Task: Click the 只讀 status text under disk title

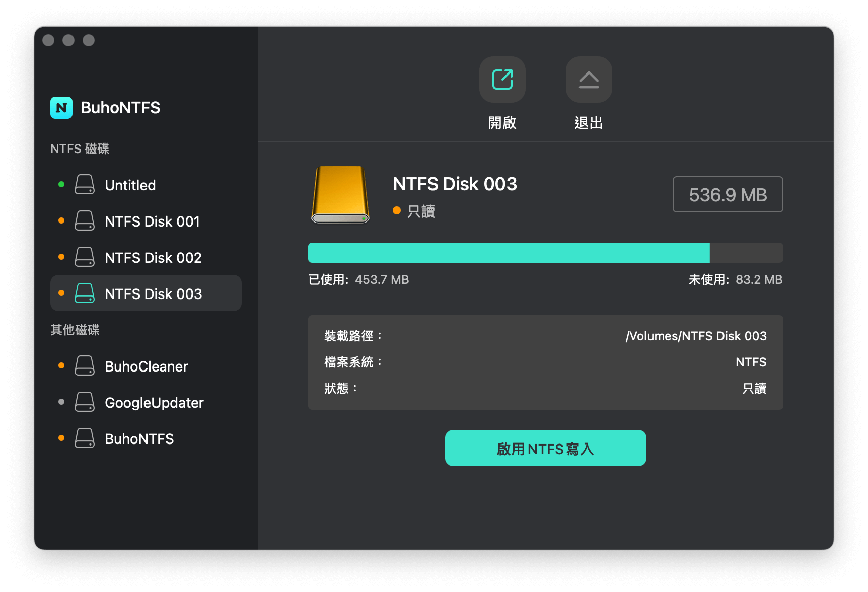Action: tap(421, 211)
